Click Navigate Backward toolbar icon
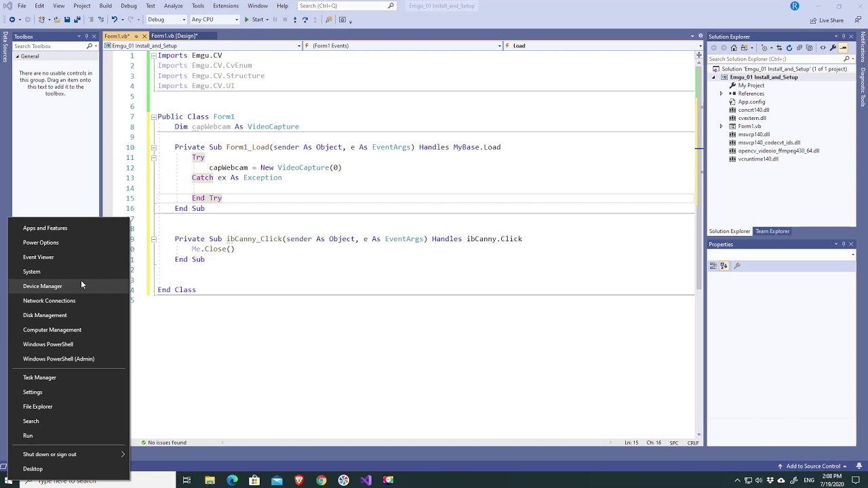Image resolution: width=868 pixels, height=488 pixels. [x=12, y=20]
